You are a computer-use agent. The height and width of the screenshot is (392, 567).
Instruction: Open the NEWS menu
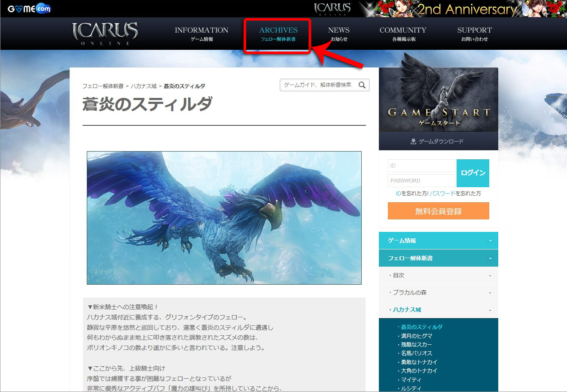click(x=339, y=34)
